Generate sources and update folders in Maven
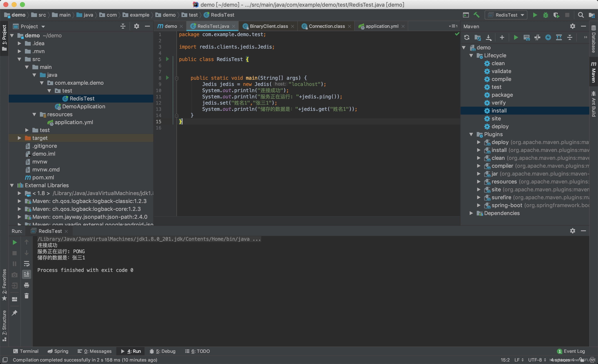598x364 pixels. pyautogui.click(x=478, y=37)
